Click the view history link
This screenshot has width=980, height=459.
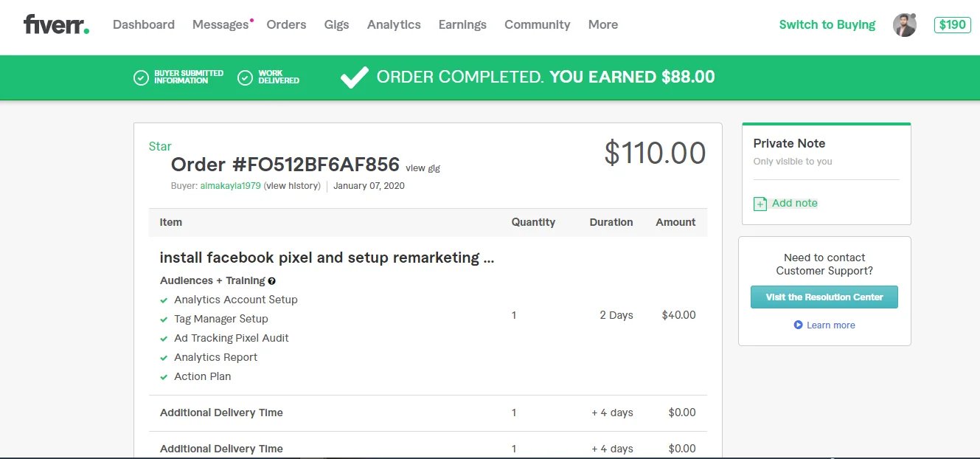click(292, 186)
